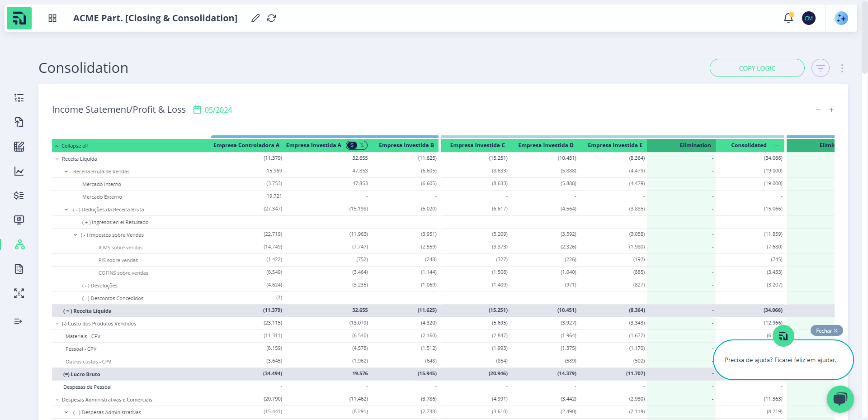Collapse Deduções da Receita Bruta row

pyautogui.click(x=66, y=210)
